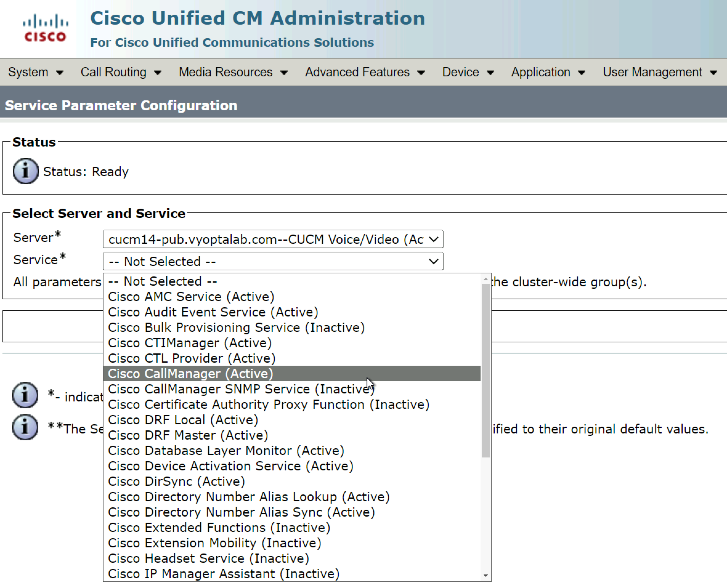The width and height of the screenshot is (727, 588).
Task: Select Cisco CTIManager (Active)
Action: (x=292, y=343)
